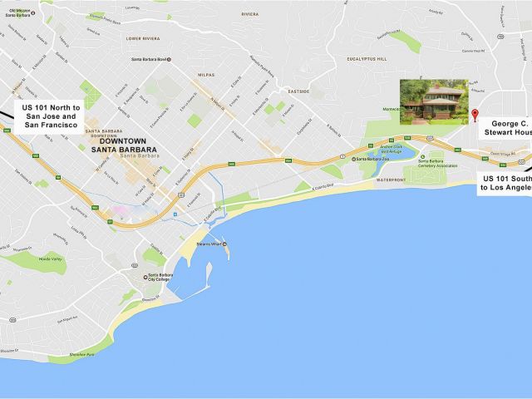
Task: Select the Lower Riviera neighborhood label
Action: point(143,39)
